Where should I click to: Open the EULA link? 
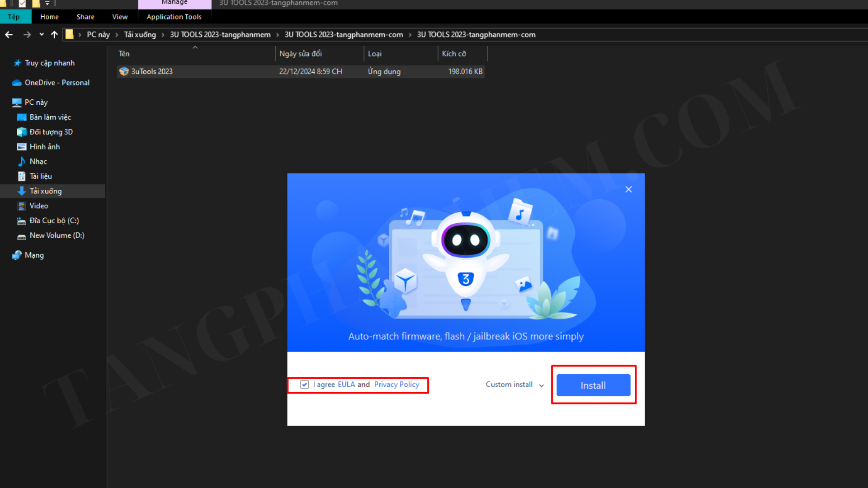(346, 385)
